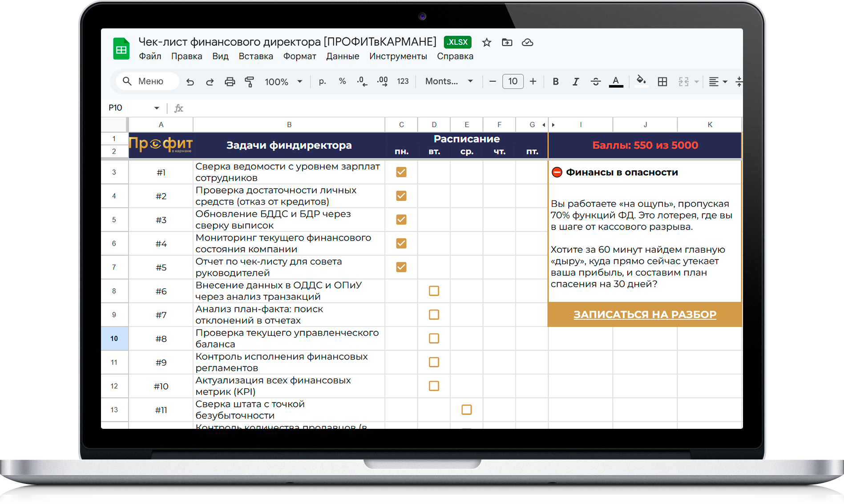Image resolution: width=844 pixels, height=504 pixels.
Task: Open the Данные menu
Action: click(342, 56)
